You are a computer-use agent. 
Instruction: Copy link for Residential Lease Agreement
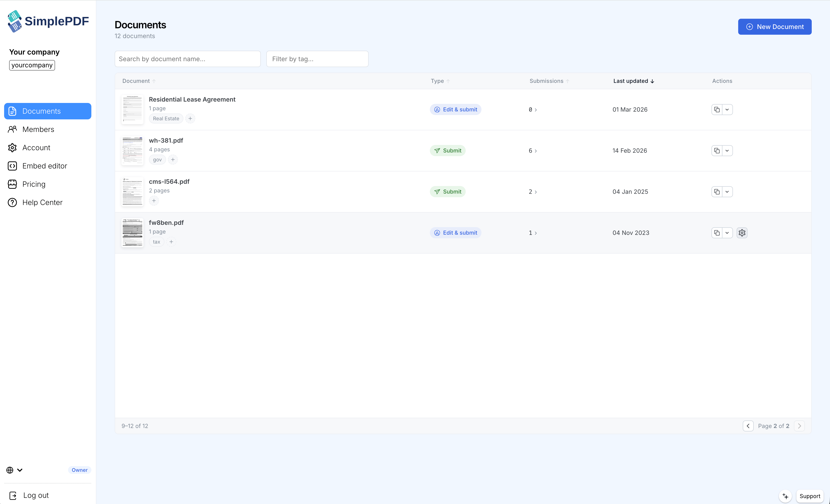[x=716, y=109]
